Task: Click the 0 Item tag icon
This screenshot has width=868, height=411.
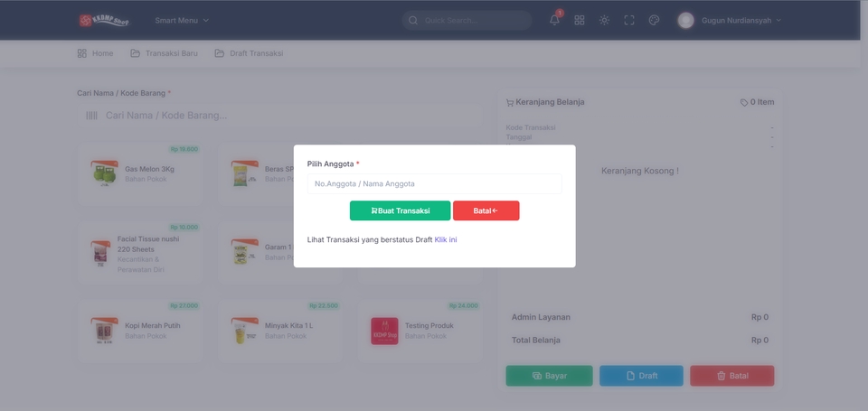Action: 744,102
